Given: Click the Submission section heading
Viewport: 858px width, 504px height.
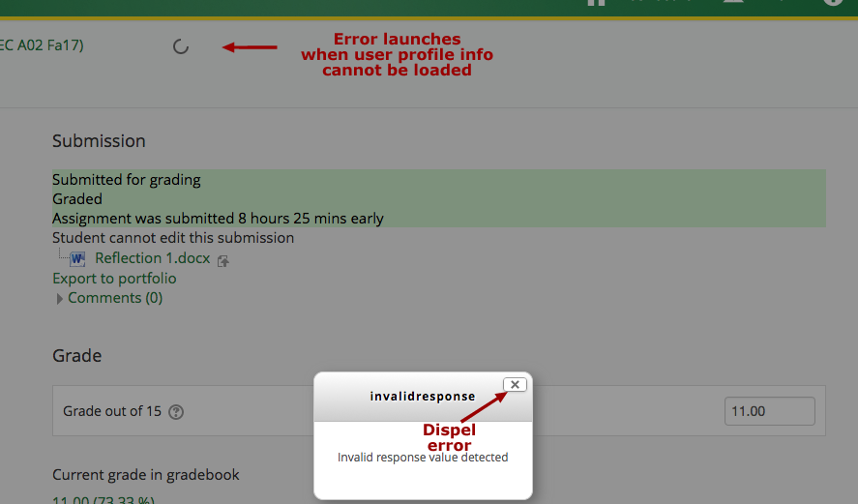Looking at the screenshot, I should [x=99, y=141].
